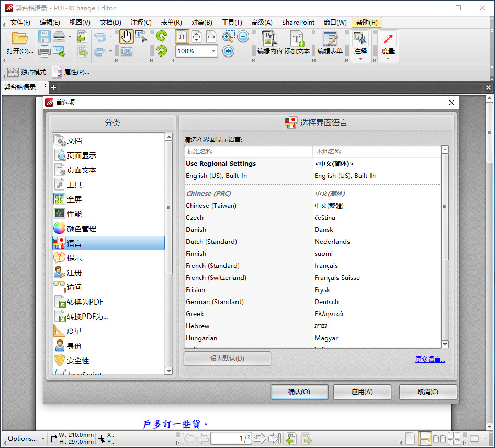Select English (US), Built-In language row
This screenshot has width=495, height=448.
pos(312,175)
